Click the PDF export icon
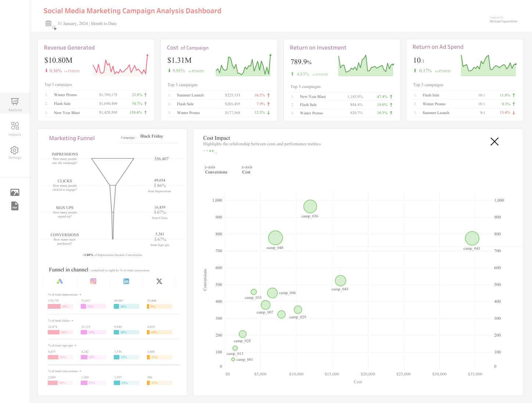 [x=15, y=206]
